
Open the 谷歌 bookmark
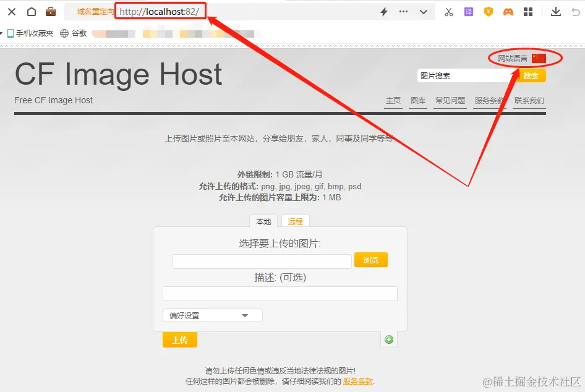(x=74, y=33)
